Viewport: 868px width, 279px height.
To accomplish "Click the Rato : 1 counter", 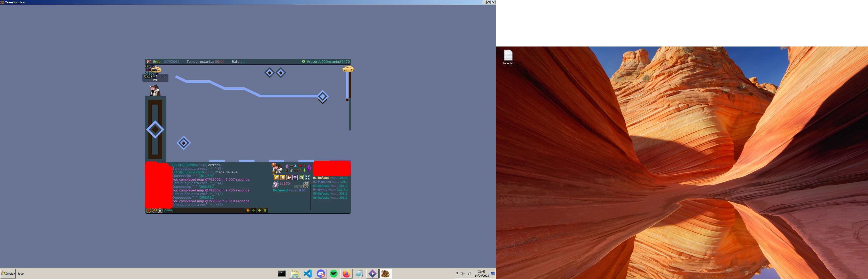I will pyautogui.click(x=238, y=62).
